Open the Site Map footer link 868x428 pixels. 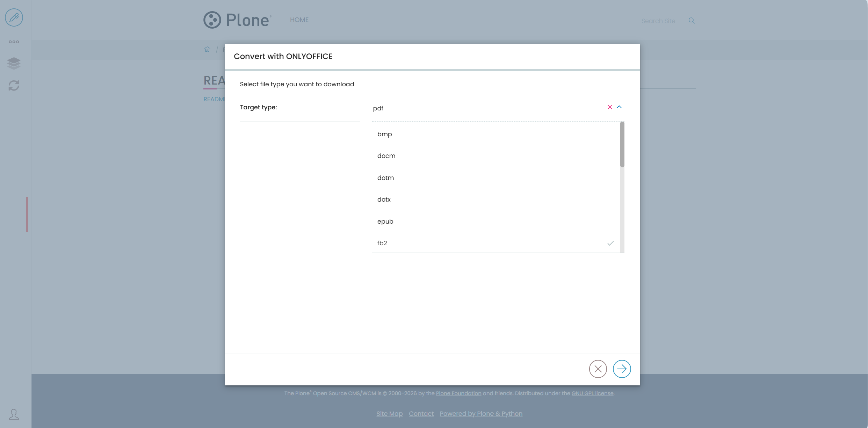pos(389,414)
